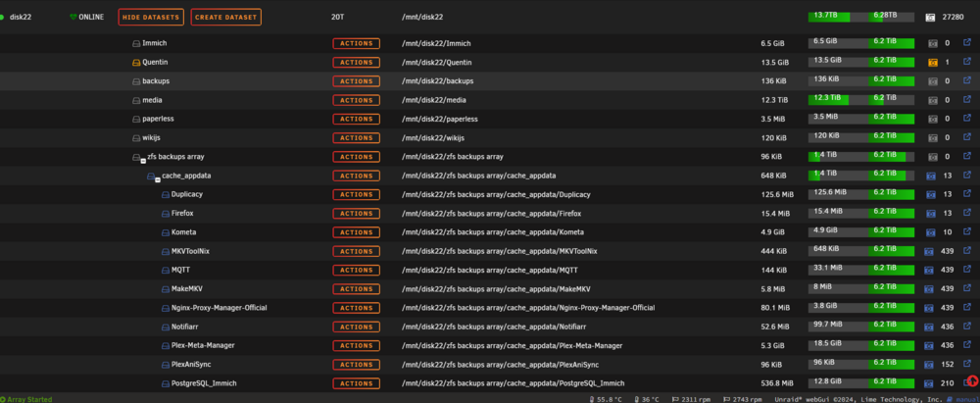Open MakeMKV dataset via external link icon
This screenshot has width=980, height=403.
click(x=967, y=288)
